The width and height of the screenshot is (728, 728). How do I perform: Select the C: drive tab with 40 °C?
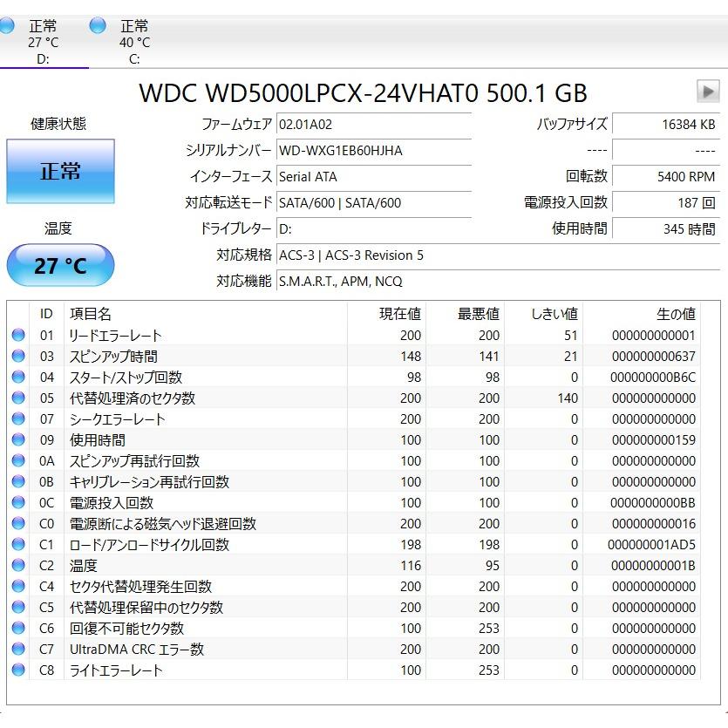[133, 42]
